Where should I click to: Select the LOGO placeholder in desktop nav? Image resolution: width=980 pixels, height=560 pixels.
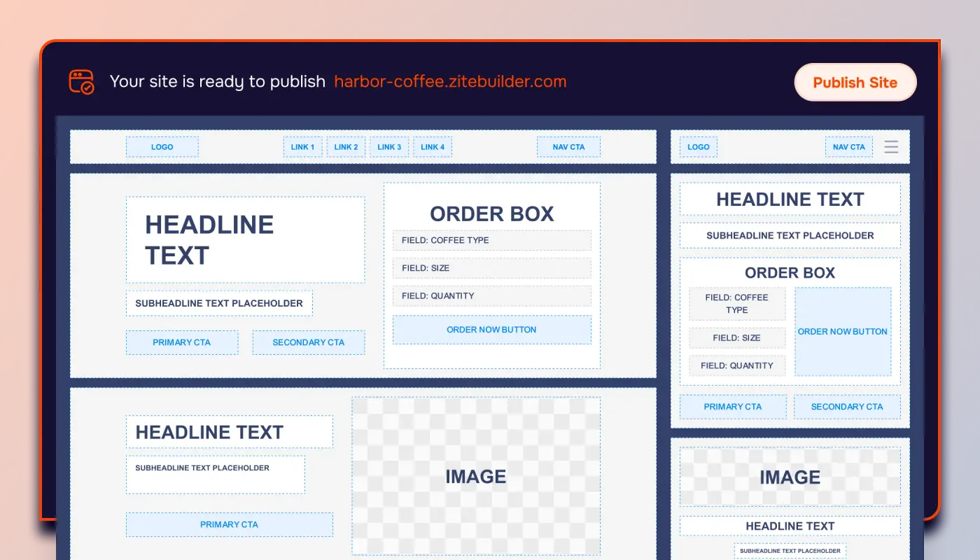tap(162, 147)
